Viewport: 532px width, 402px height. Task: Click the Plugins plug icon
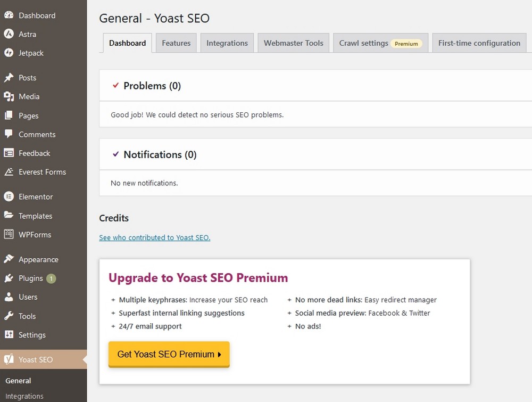9,278
